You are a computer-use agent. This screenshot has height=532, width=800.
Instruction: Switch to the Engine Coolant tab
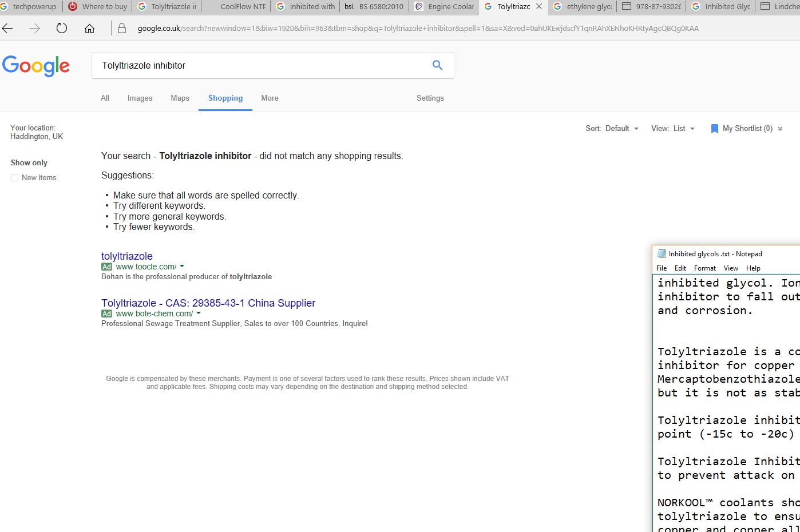click(x=445, y=7)
